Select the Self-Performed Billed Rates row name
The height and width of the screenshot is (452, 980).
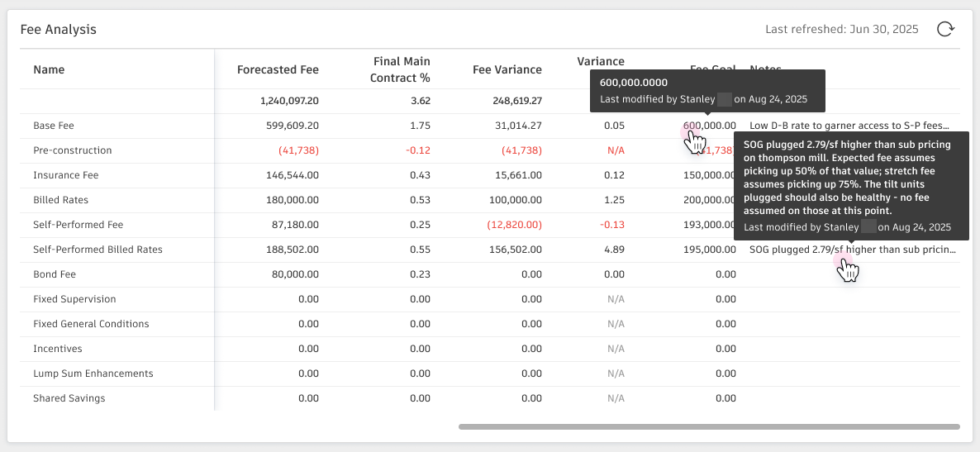pyautogui.click(x=98, y=250)
